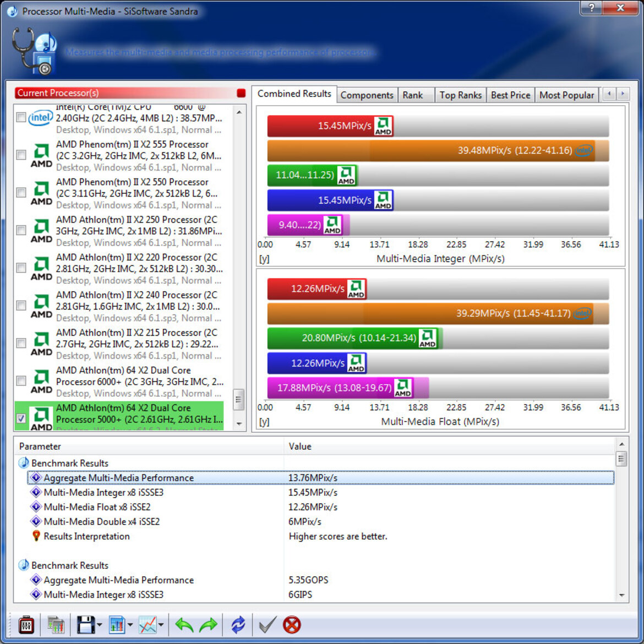The image size is (644, 644).
Task: Select the Aggregate Multi-Media Performance 13.76MPix/s row
Action: coord(321,478)
